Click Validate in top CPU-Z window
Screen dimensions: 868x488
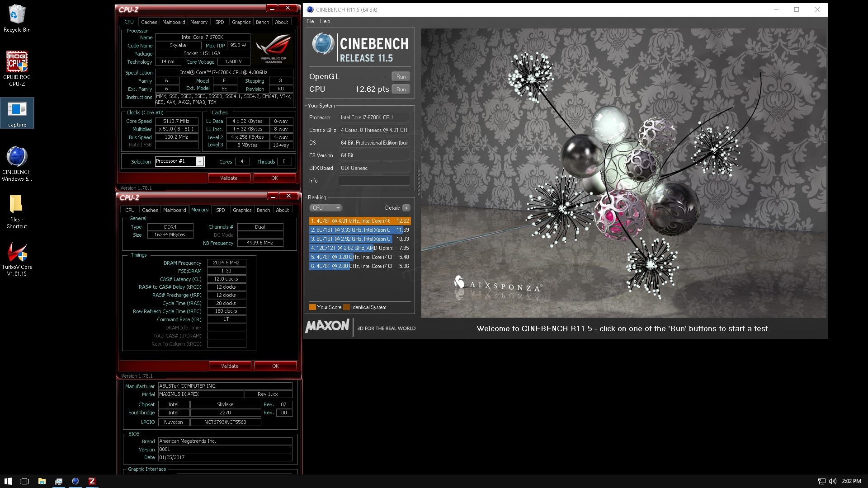(229, 178)
